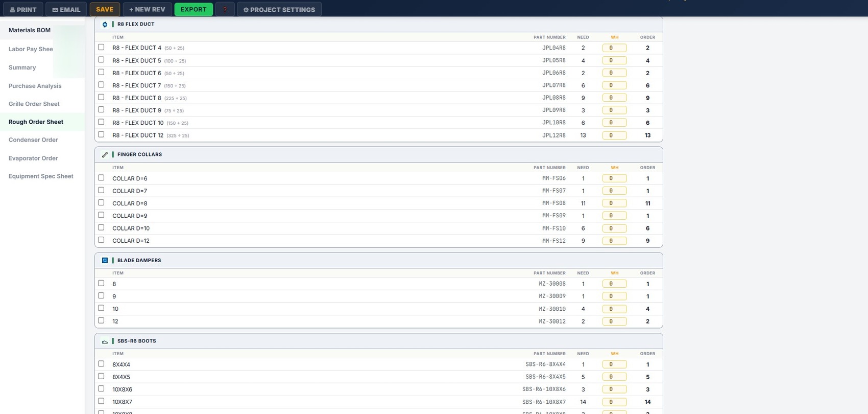This screenshot has height=414, width=868.
Task: Click the R8 Flex Duct section icon
Action: [105, 25]
